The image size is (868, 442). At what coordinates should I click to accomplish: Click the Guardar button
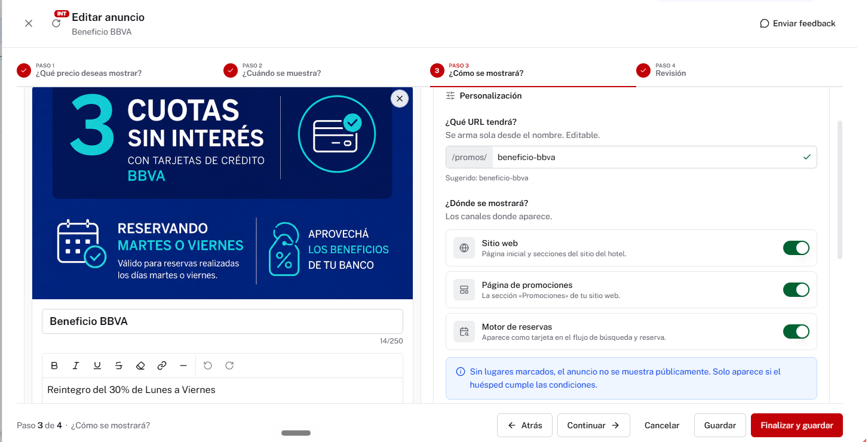coord(720,425)
